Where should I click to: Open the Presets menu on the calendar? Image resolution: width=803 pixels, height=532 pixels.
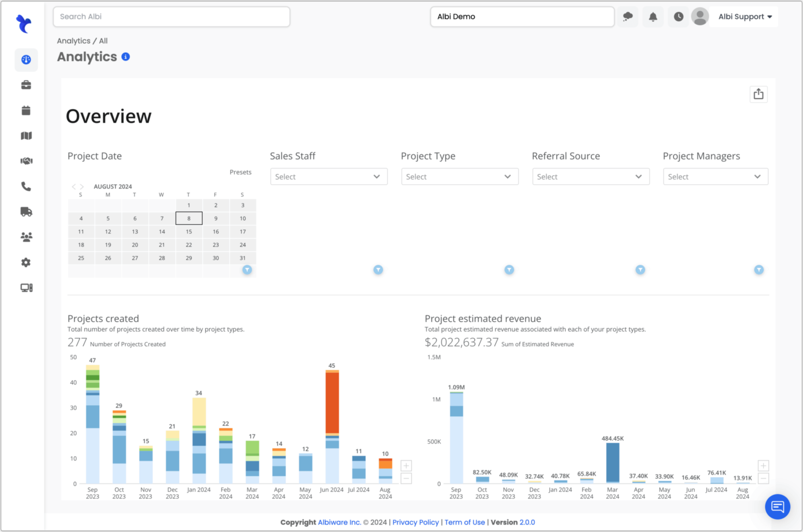click(x=240, y=172)
